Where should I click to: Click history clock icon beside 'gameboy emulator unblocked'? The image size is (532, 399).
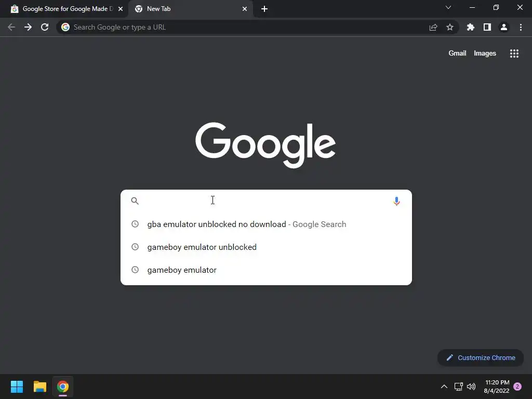pyautogui.click(x=135, y=247)
